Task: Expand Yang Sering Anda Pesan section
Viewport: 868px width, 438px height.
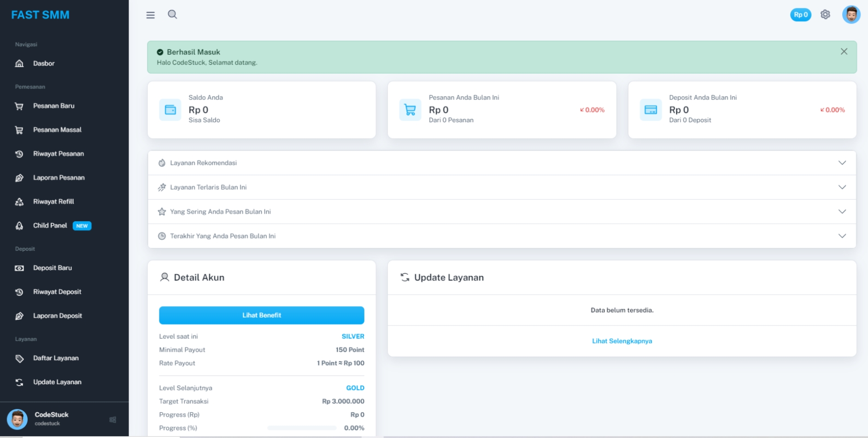Action: pyautogui.click(x=842, y=212)
